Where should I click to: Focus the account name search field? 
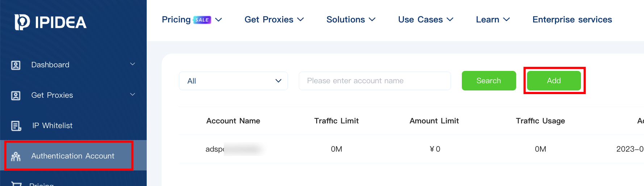point(375,81)
